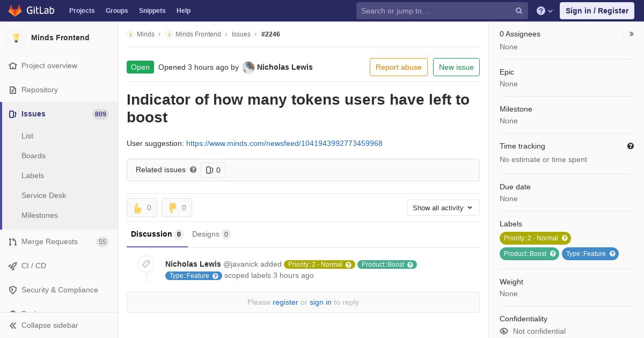Click the @javanick username in activity
The width and height of the screenshot is (644, 338).
(x=240, y=264)
